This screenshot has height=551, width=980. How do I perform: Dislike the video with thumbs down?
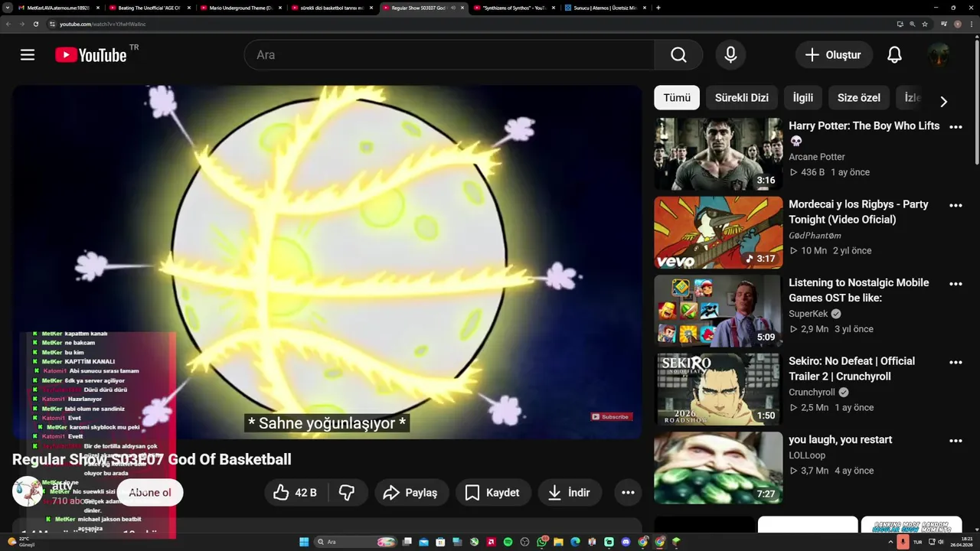click(x=347, y=493)
